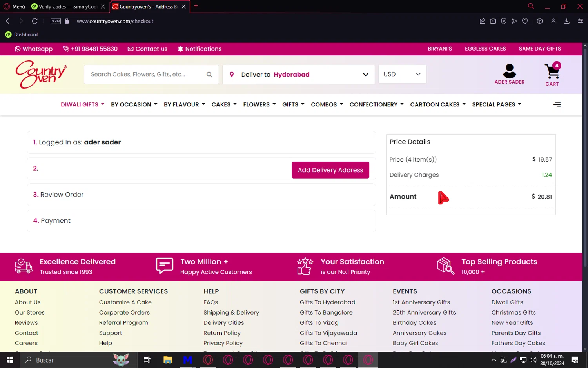
Task: Expand the GIFTS menu
Action: [x=293, y=104]
